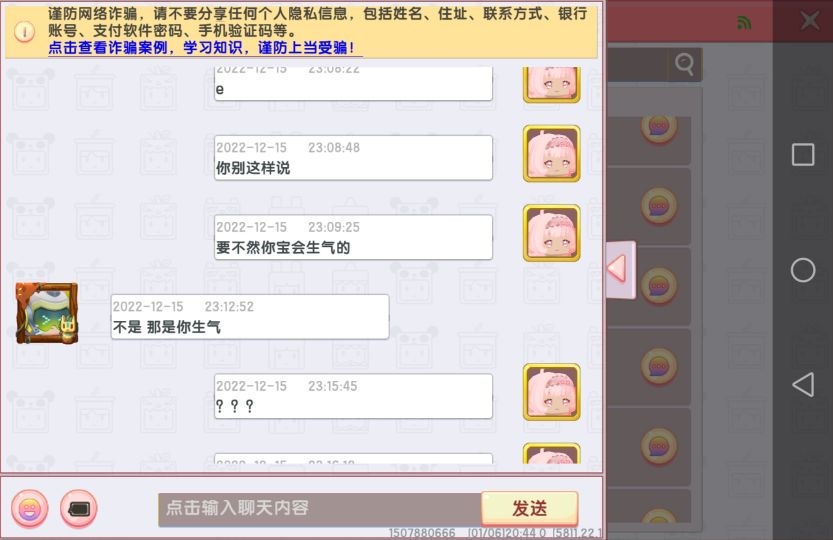The width and height of the screenshot is (833, 540).
Task: Open the fraud cases link 点击查看诈骗案例
Action: tap(108, 48)
